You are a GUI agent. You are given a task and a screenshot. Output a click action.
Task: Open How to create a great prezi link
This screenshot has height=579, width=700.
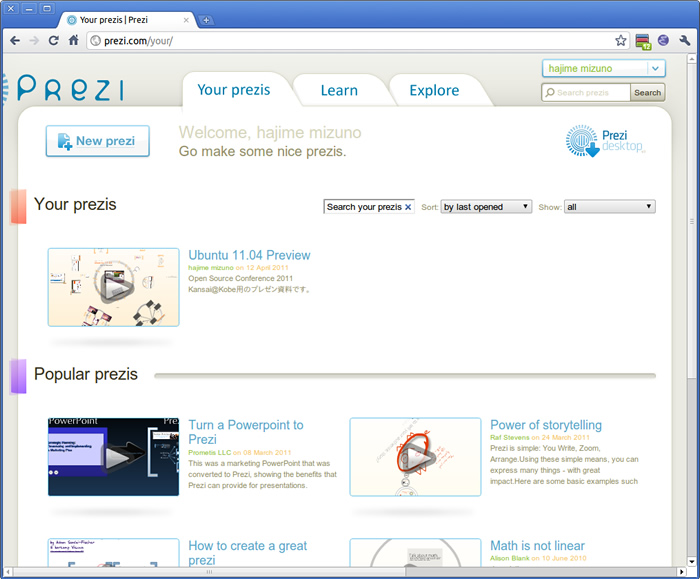248,553
